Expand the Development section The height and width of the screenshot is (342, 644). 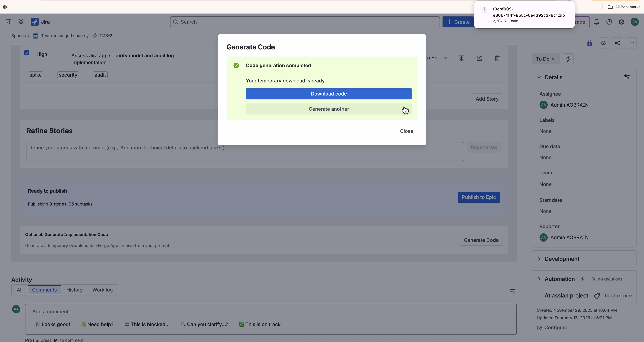tap(562, 259)
